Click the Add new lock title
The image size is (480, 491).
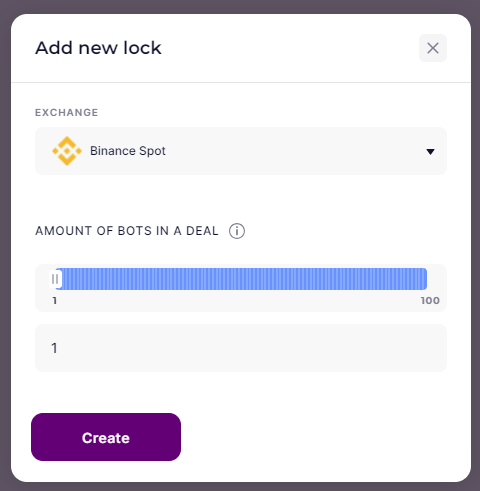coord(98,48)
